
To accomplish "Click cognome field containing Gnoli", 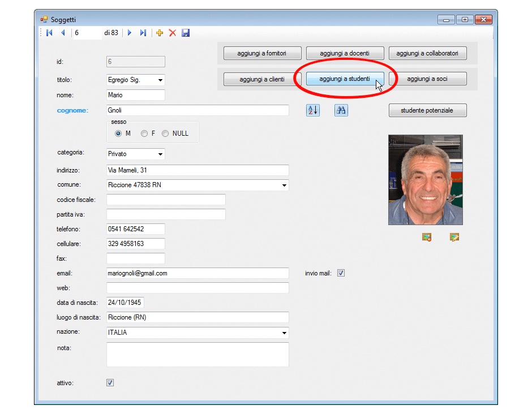I will click(198, 110).
